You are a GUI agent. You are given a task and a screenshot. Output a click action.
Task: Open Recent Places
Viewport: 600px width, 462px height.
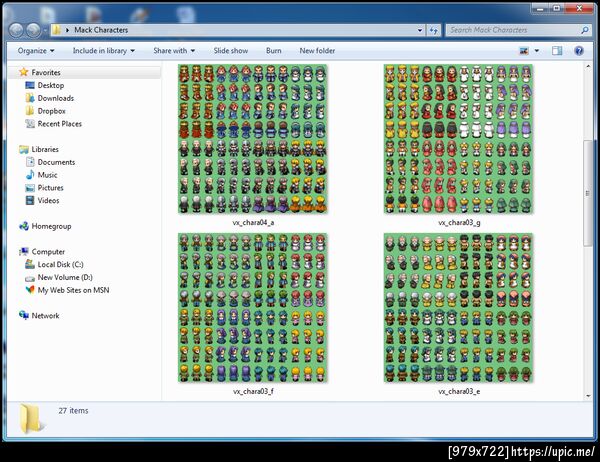point(60,124)
